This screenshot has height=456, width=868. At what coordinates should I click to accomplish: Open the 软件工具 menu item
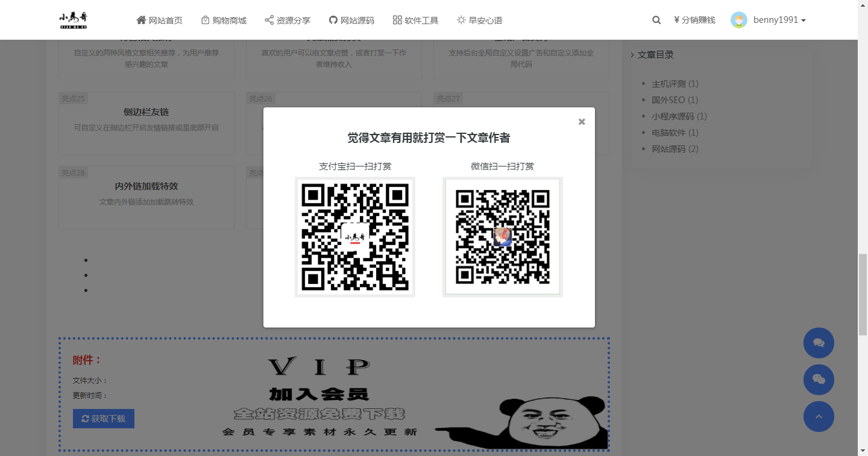tap(415, 20)
